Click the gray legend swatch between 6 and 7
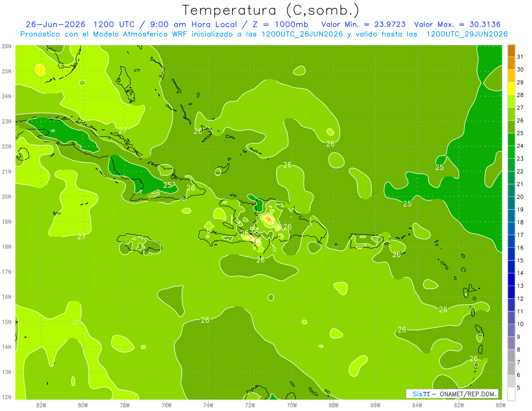This screenshot has width=532, height=411. (511, 369)
